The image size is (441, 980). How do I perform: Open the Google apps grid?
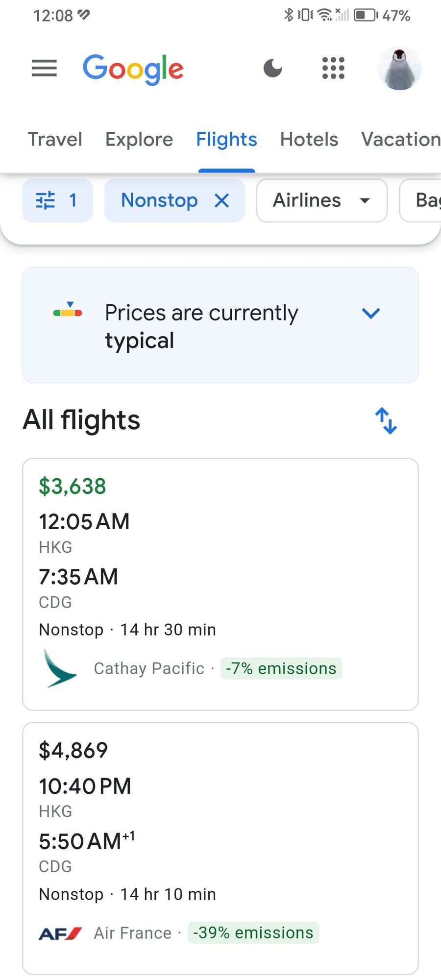(x=333, y=68)
